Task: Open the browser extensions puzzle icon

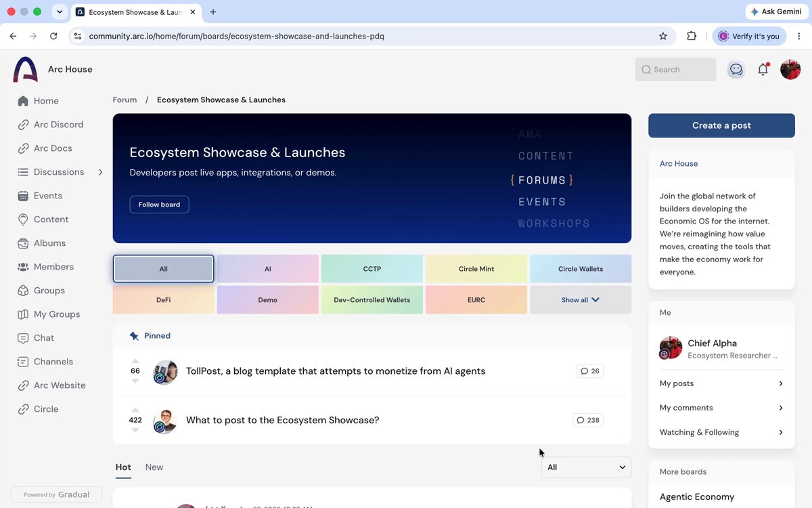Action: coord(692,36)
